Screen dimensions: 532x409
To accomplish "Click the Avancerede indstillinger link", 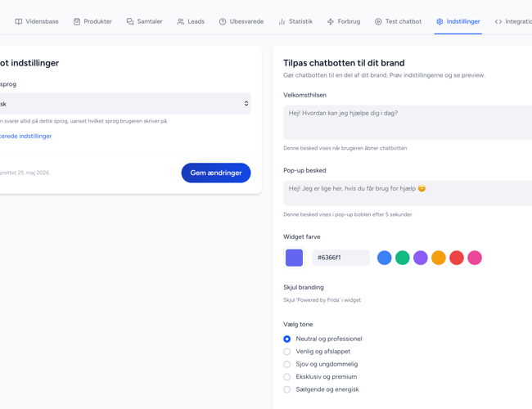I will tap(25, 136).
